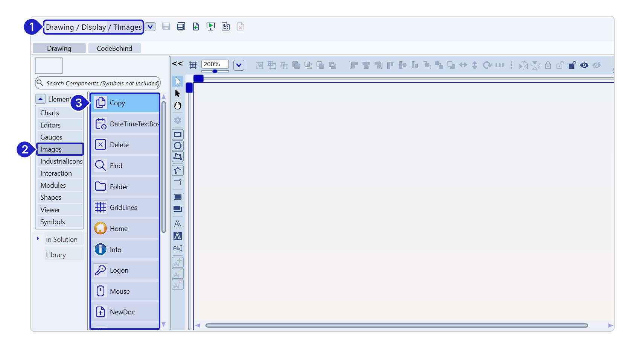Select the rectangle drawing tool
644x346 pixels.
point(178,134)
